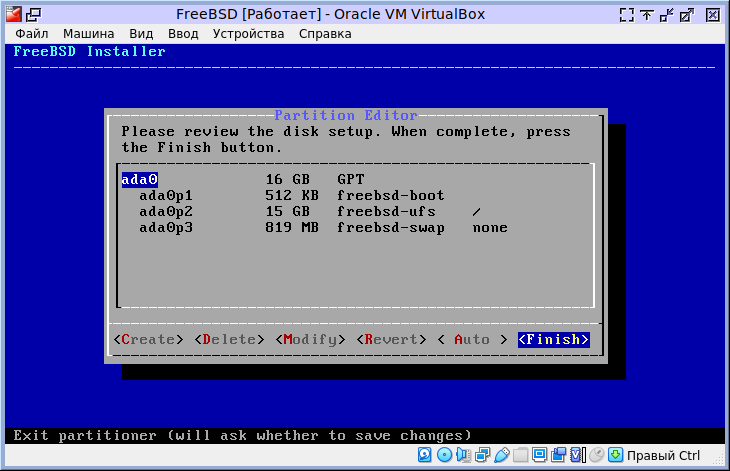The height and width of the screenshot is (471, 730).
Task: Click the green keyboard capture arrow icon
Action: tap(615, 455)
